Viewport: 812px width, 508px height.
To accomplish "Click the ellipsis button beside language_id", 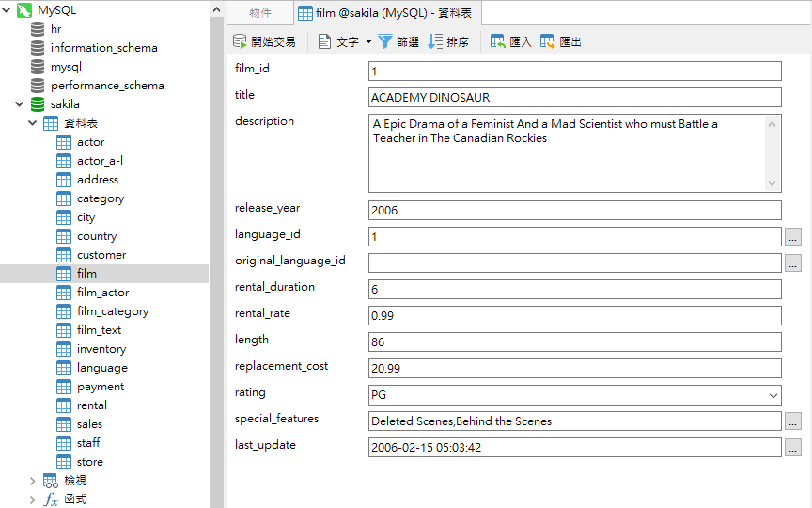I will pyautogui.click(x=792, y=237).
